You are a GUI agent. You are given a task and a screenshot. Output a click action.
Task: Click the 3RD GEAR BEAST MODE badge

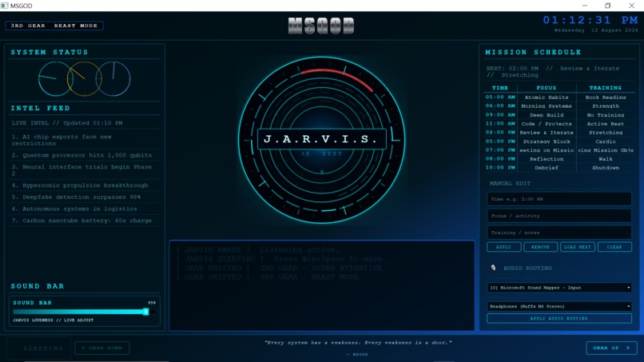pyautogui.click(x=54, y=26)
